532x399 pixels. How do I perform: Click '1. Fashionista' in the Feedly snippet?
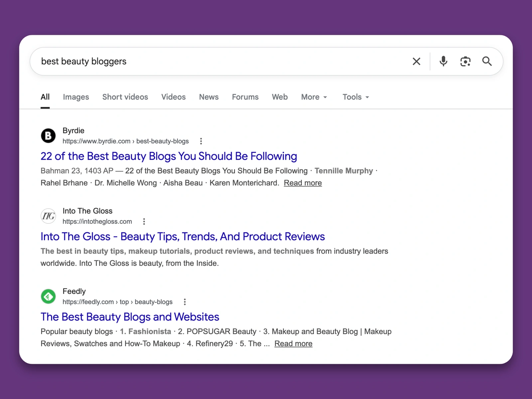tap(145, 332)
